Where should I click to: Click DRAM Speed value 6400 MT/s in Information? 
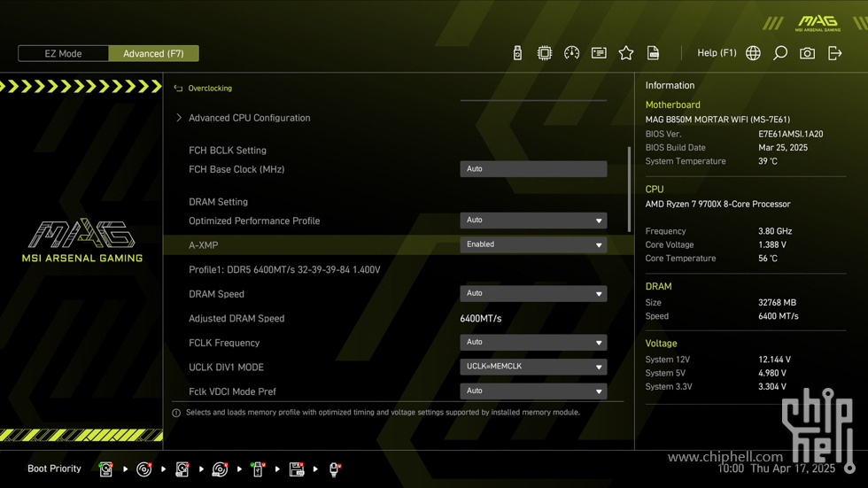[779, 316]
